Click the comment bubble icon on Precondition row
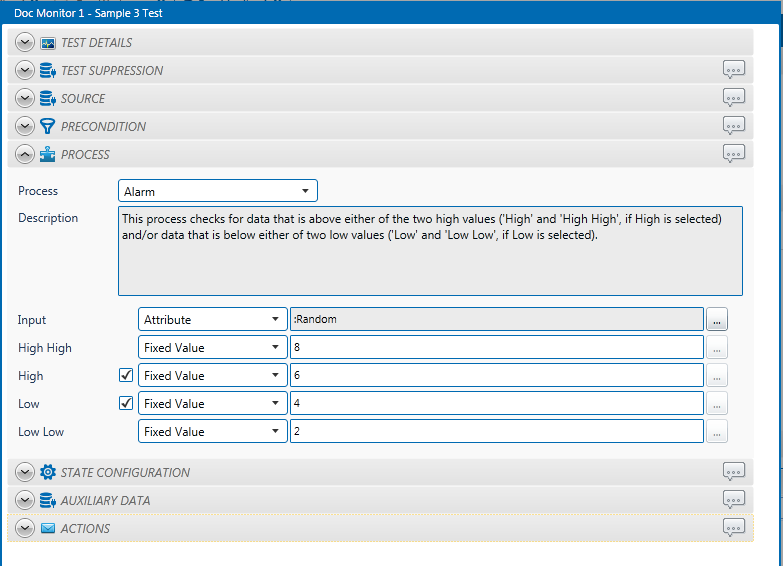Image resolution: width=783 pixels, height=566 pixels. 734,126
